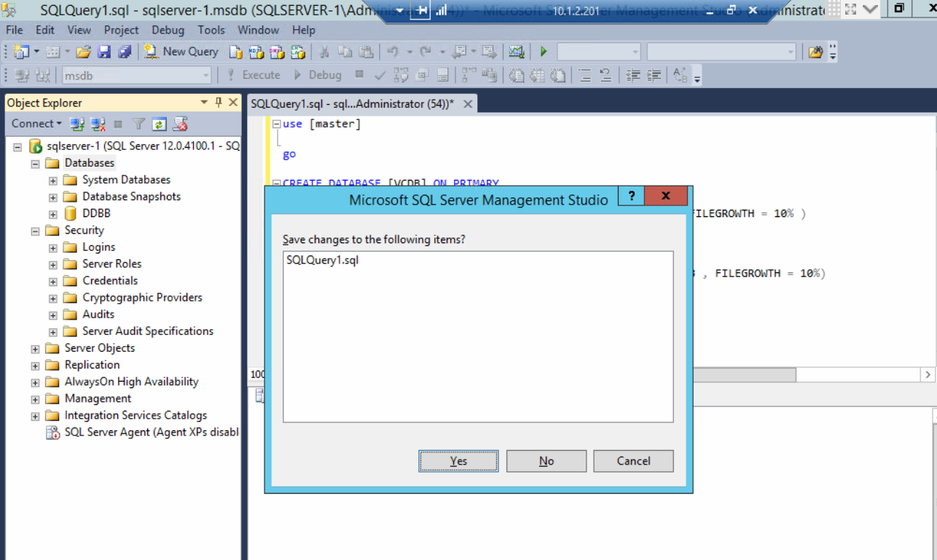Click the Find in Files icon

pos(815,52)
